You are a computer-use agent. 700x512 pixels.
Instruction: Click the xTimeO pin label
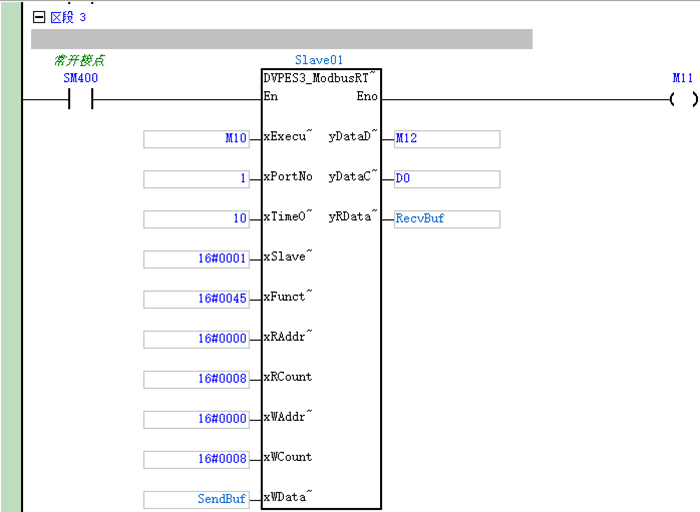point(288,216)
